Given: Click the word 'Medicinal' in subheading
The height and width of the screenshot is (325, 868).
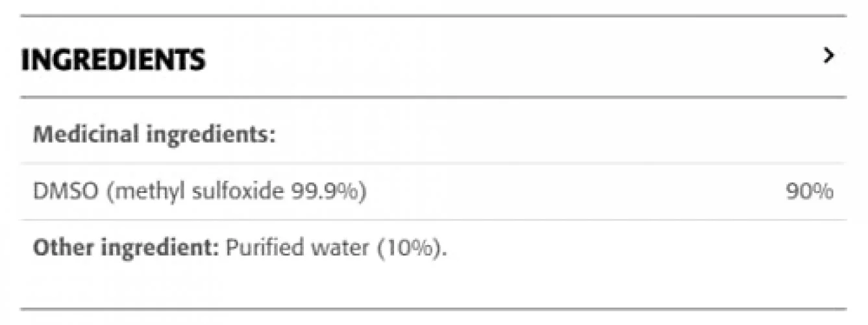Looking at the screenshot, I should tap(86, 135).
